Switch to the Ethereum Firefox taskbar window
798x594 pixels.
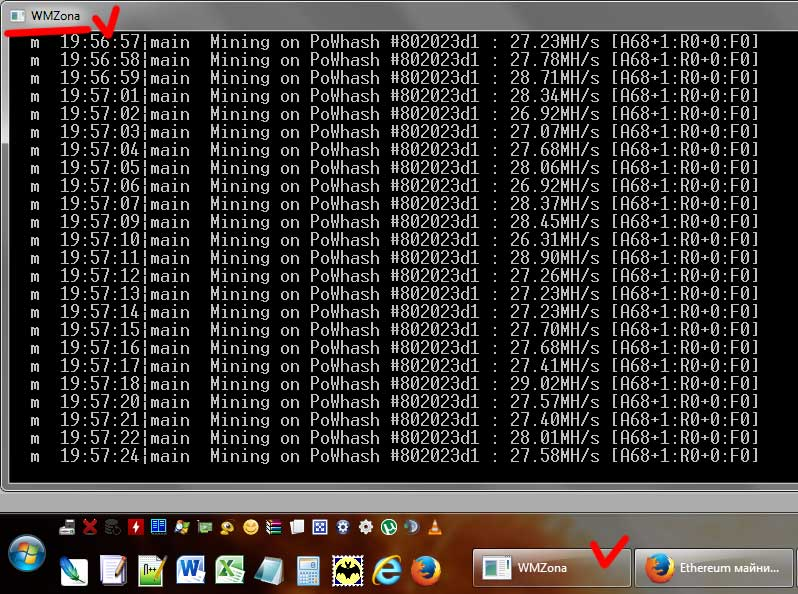[x=715, y=567]
